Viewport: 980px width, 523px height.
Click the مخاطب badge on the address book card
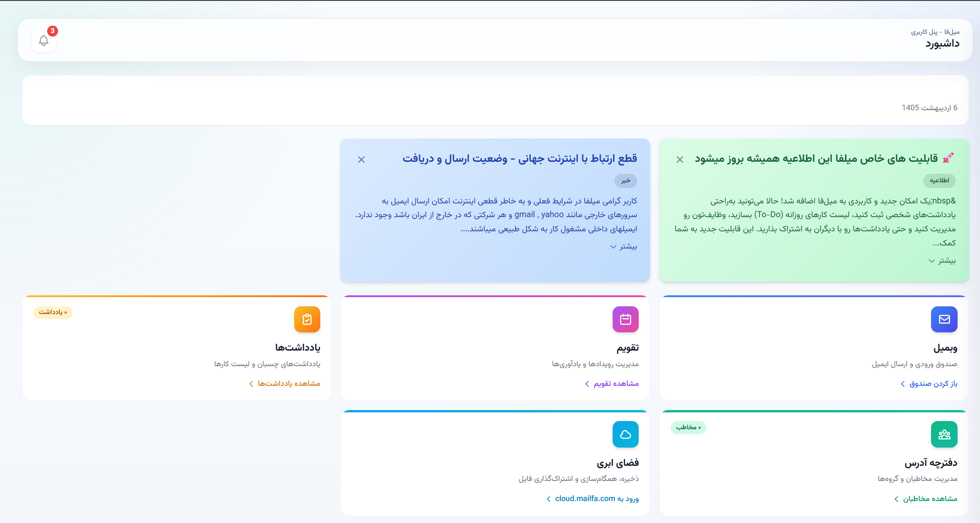tap(689, 427)
